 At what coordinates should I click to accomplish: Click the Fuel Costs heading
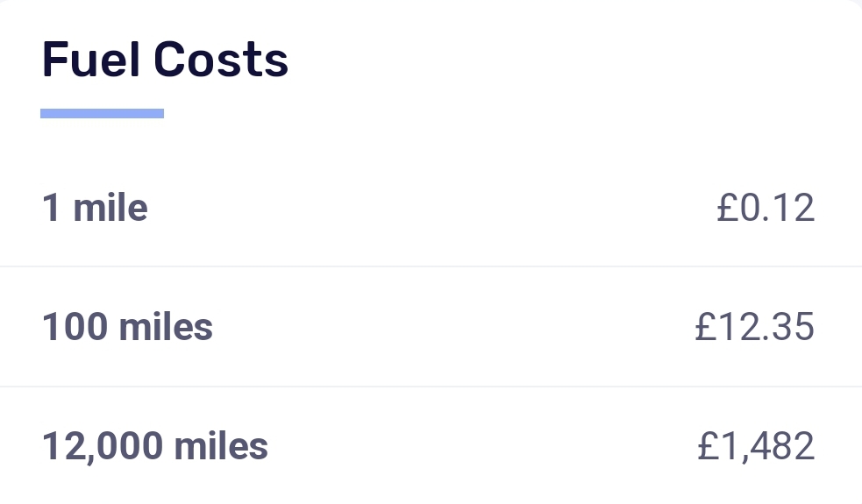(x=165, y=60)
